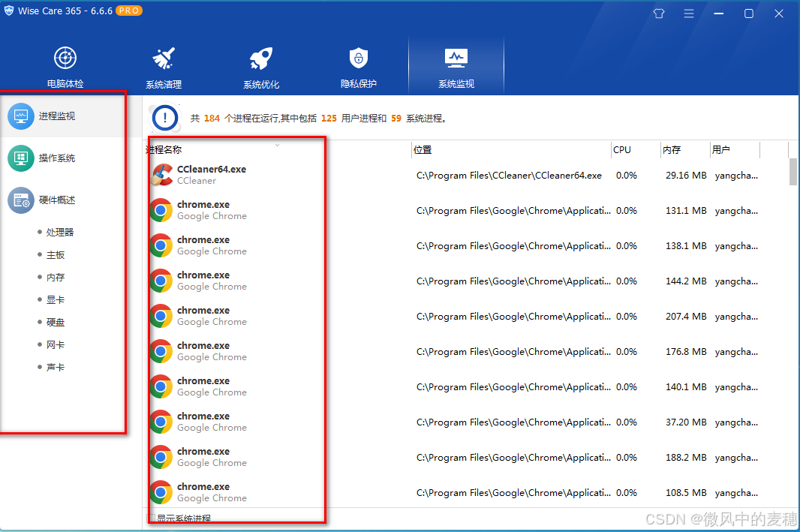The width and height of the screenshot is (800, 532).
Task: Click the 29.16 MB memory value
Action: click(686, 176)
